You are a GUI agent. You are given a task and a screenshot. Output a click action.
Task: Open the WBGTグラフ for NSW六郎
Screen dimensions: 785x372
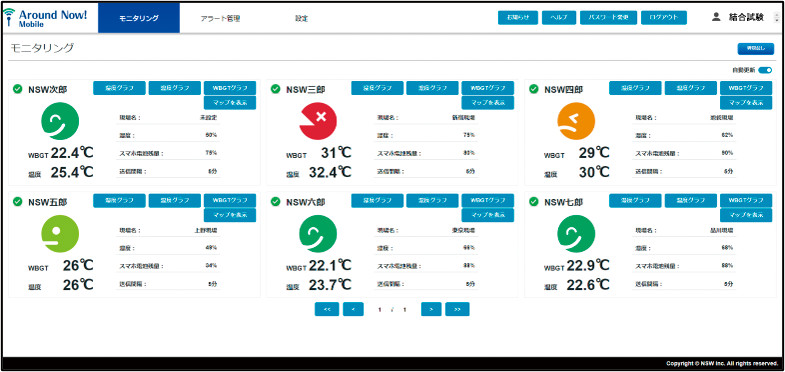488,201
